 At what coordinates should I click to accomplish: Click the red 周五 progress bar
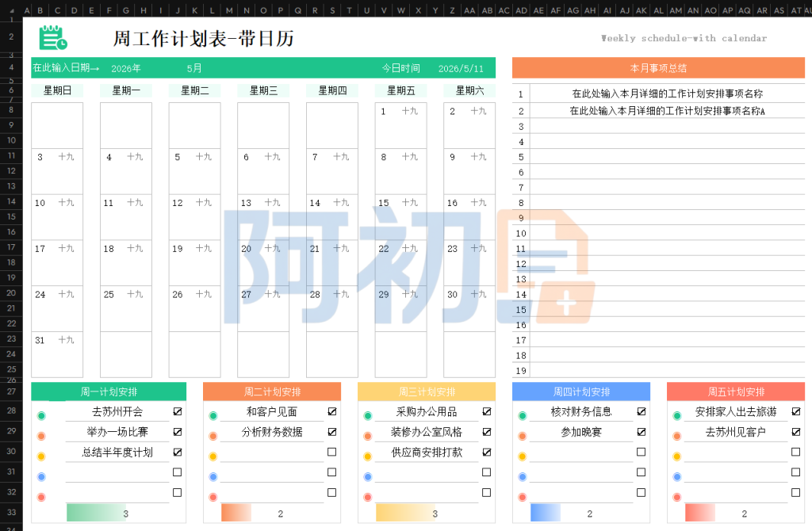point(700,513)
